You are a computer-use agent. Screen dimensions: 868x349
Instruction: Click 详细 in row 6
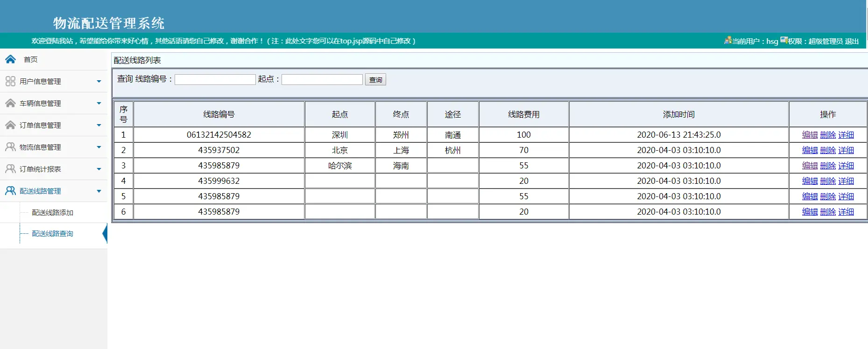(846, 212)
